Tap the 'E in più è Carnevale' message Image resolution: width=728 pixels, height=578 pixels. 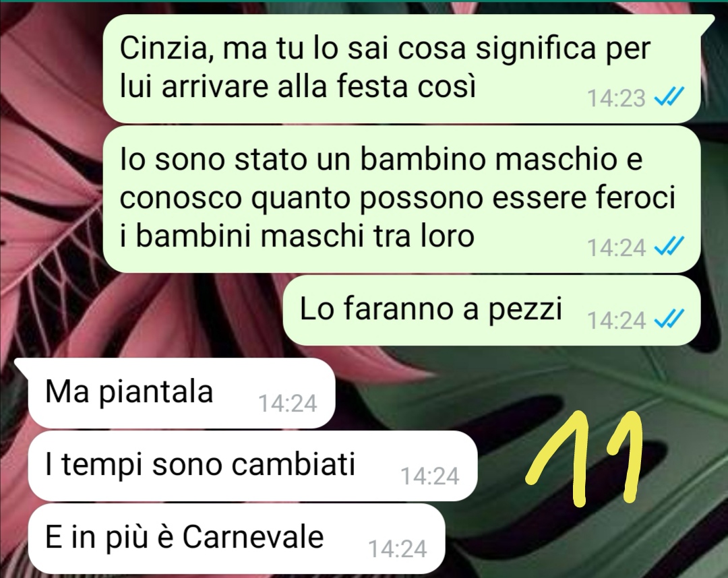point(236,538)
